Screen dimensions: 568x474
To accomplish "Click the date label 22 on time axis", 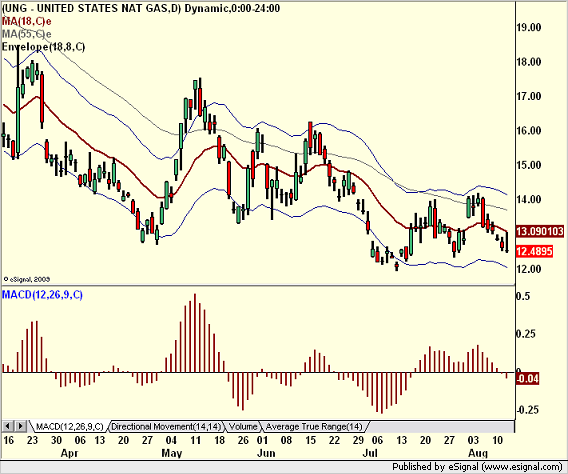I will click(x=334, y=440).
